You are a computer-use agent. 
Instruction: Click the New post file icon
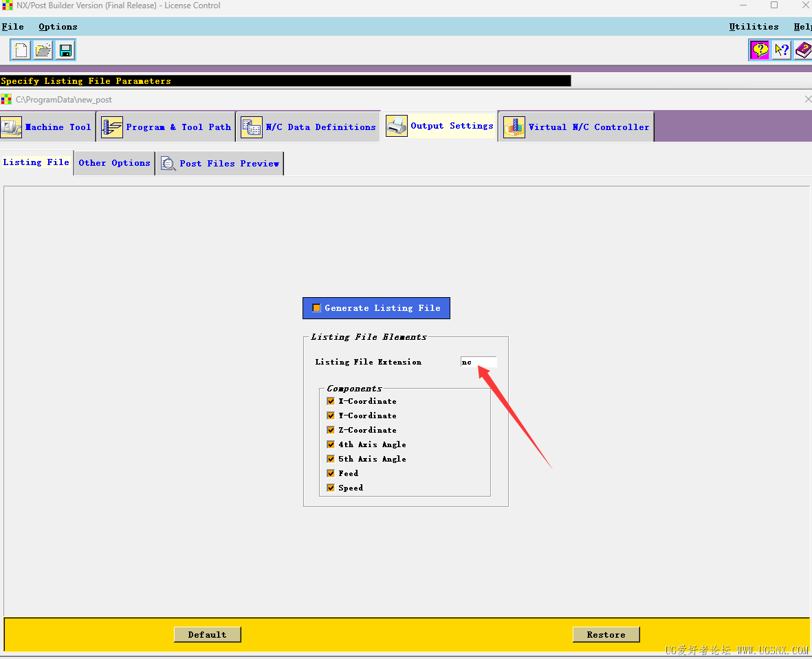21,50
